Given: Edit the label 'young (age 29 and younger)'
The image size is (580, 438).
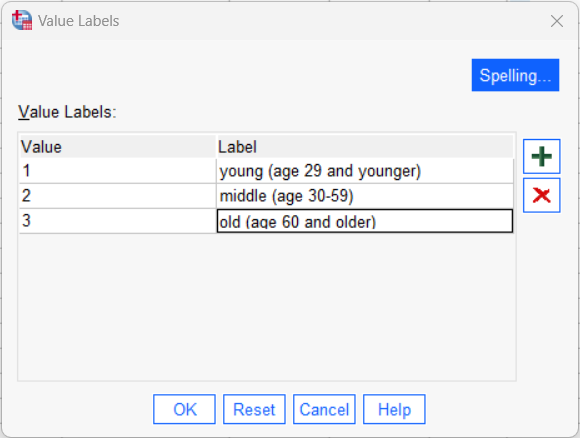Looking at the screenshot, I should 365,171.
